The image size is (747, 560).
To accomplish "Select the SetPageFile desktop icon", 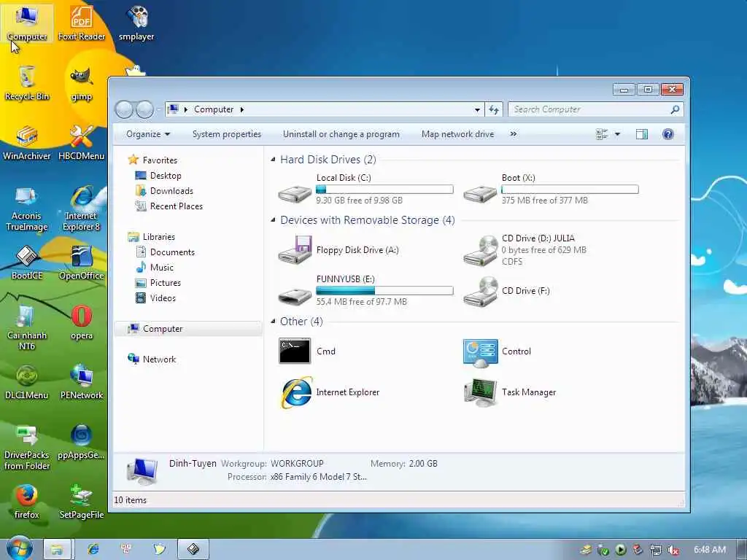I will (82, 502).
